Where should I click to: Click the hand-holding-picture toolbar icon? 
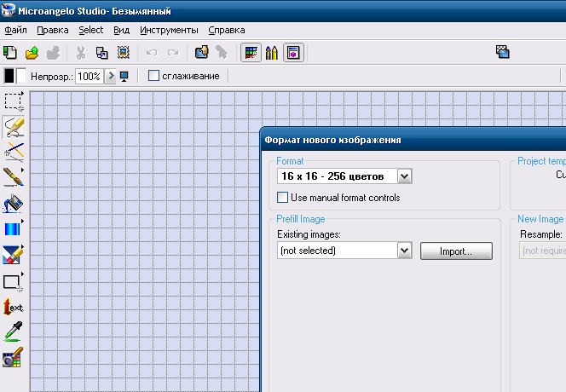coord(201,52)
